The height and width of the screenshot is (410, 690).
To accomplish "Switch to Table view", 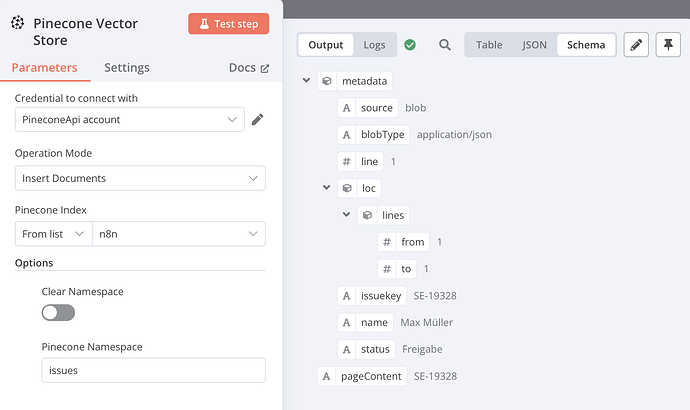I will 489,45.
